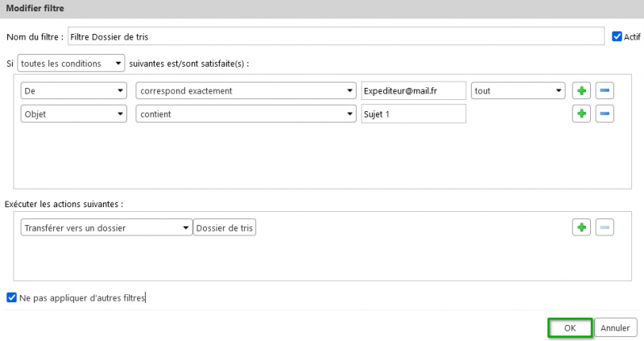Uncheck the Actif checkbox
This screenshot has width=644, height=341.
tap(617, 36)
